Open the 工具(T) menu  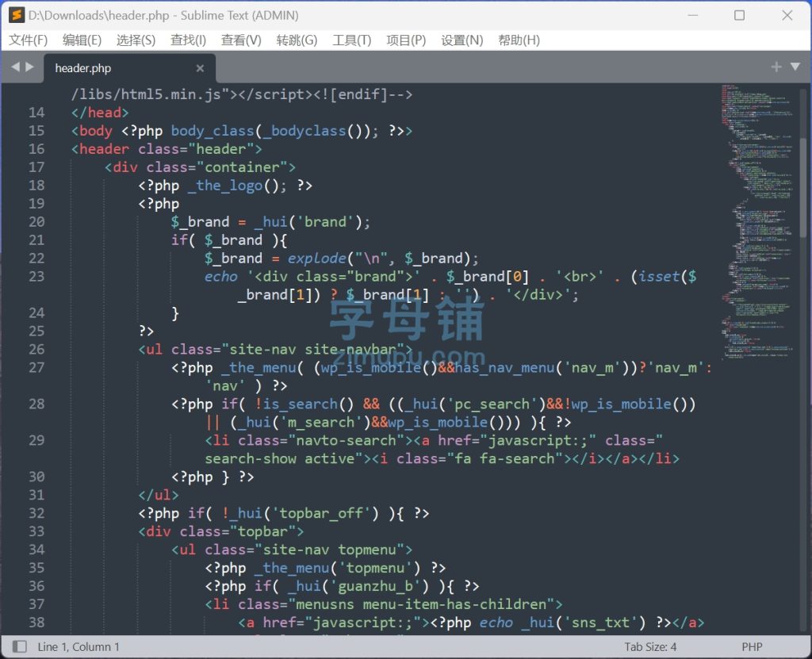(x=351, y=40)
